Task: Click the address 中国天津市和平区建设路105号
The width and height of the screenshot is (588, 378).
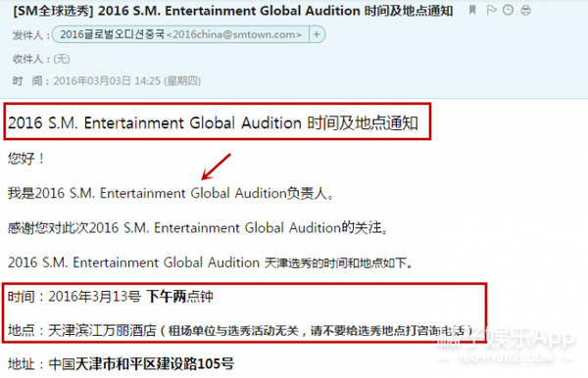Action: [x=141, y=363]
